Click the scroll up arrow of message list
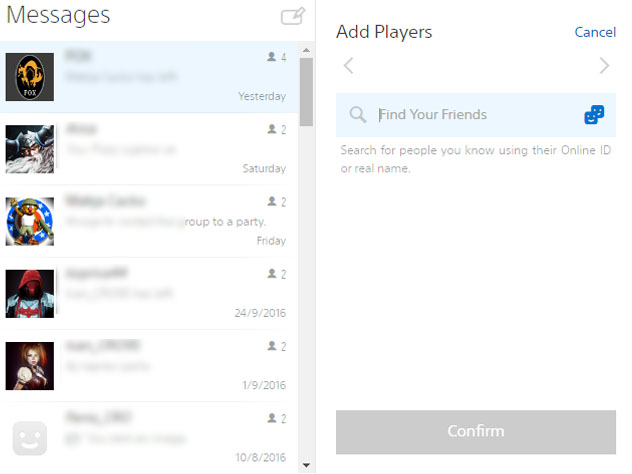The width and height of the screenshot is (632, 474). 306,49
